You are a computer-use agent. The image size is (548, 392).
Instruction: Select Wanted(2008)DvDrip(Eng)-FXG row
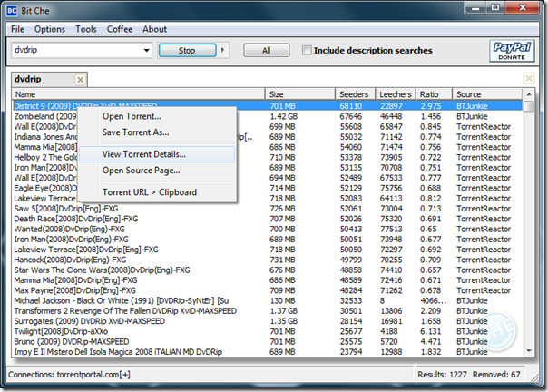click(268, 229)
